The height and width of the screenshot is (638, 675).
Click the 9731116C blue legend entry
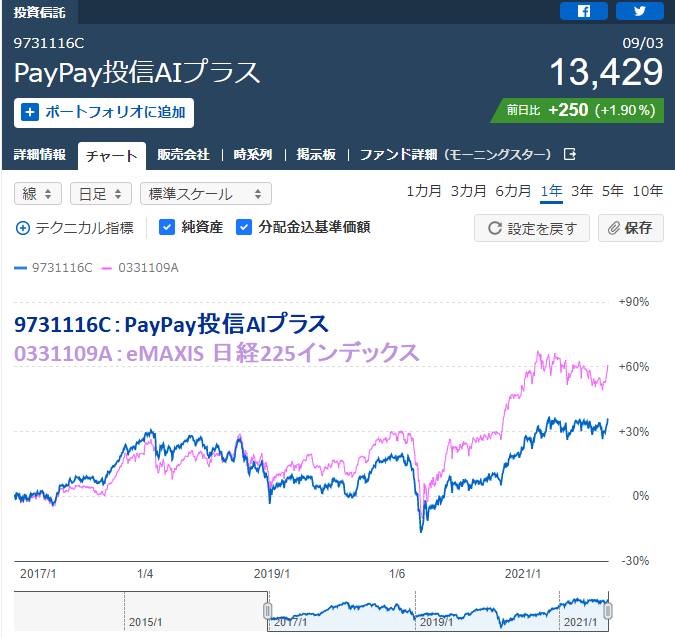[53, 268]
